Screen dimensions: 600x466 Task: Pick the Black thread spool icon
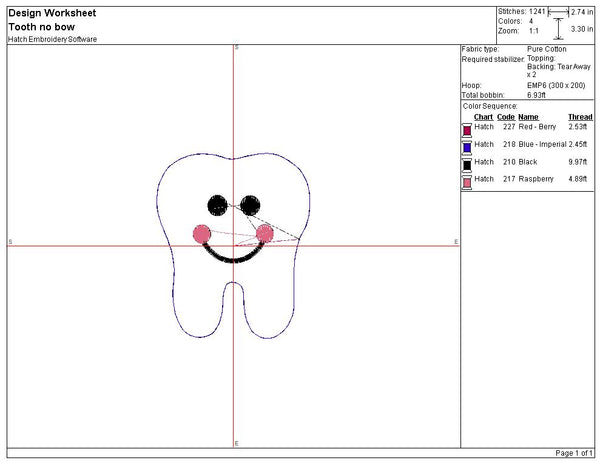point(466,163)
